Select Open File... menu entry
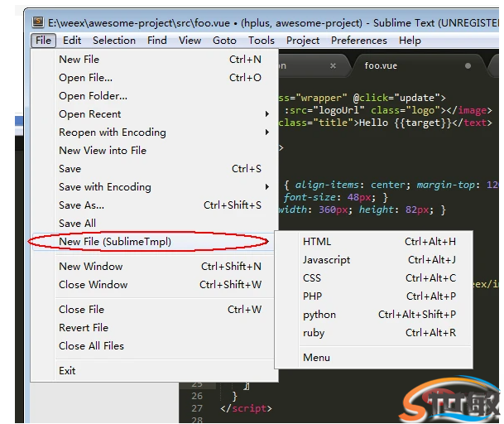The width and height of the screenshot is (504, 424). 154,78
